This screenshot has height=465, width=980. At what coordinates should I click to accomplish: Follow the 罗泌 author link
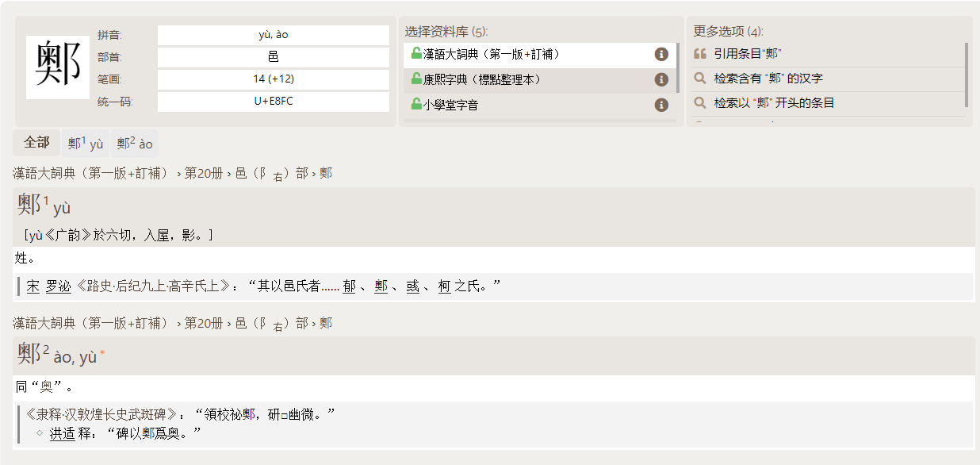tap(58, 286)
